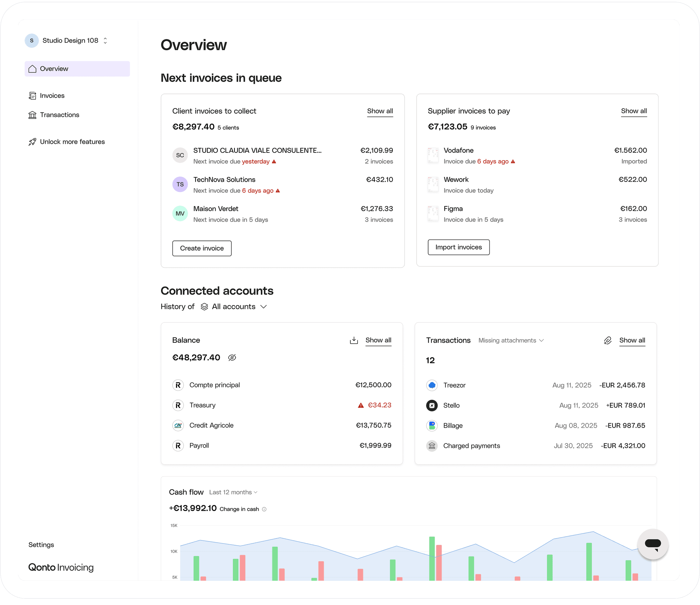Click the paperclip attachments icon in Transactions
The width and height of the screenshot is (700, 605).
[607, 340]
